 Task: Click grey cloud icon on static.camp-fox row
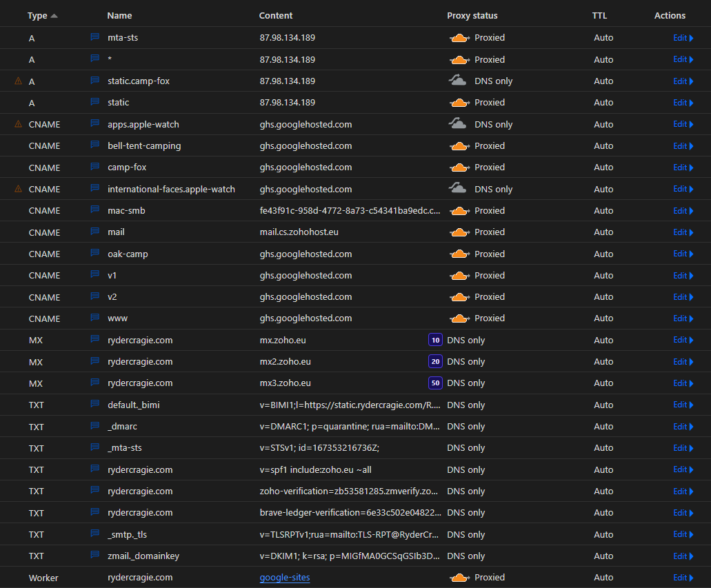457,80
